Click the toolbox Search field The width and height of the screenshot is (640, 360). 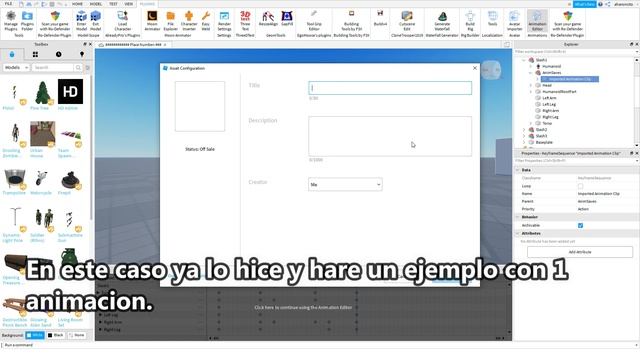tap(53, 67)
